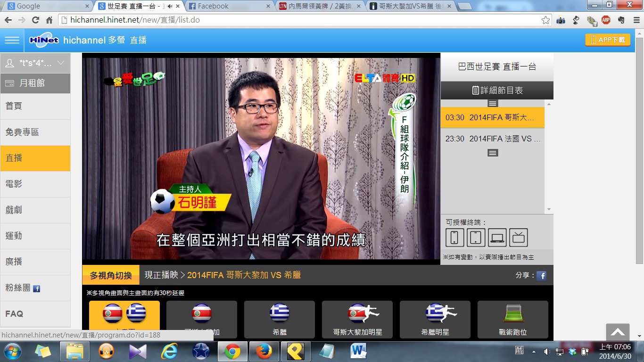Open Microsoft Word from the taskbar

click(x=358, y=352)
